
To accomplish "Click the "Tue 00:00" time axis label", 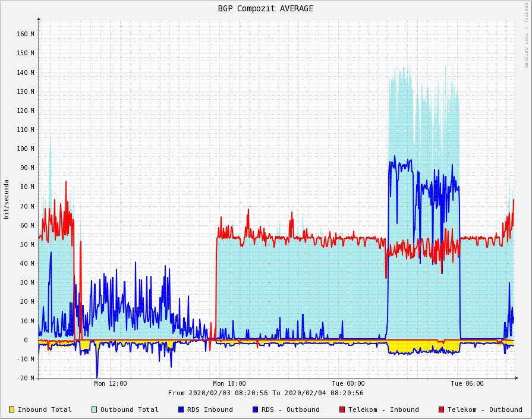I will (348, 383).
